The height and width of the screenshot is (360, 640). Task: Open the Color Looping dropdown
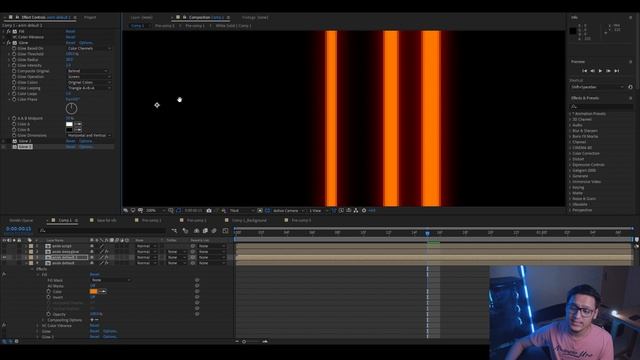[x=89, y=88]
